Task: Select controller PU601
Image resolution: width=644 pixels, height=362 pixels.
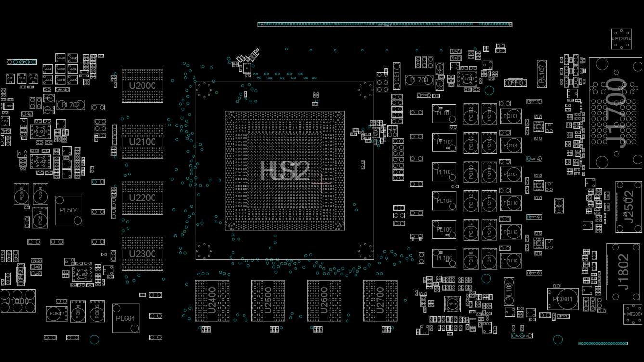Action: 82,275
